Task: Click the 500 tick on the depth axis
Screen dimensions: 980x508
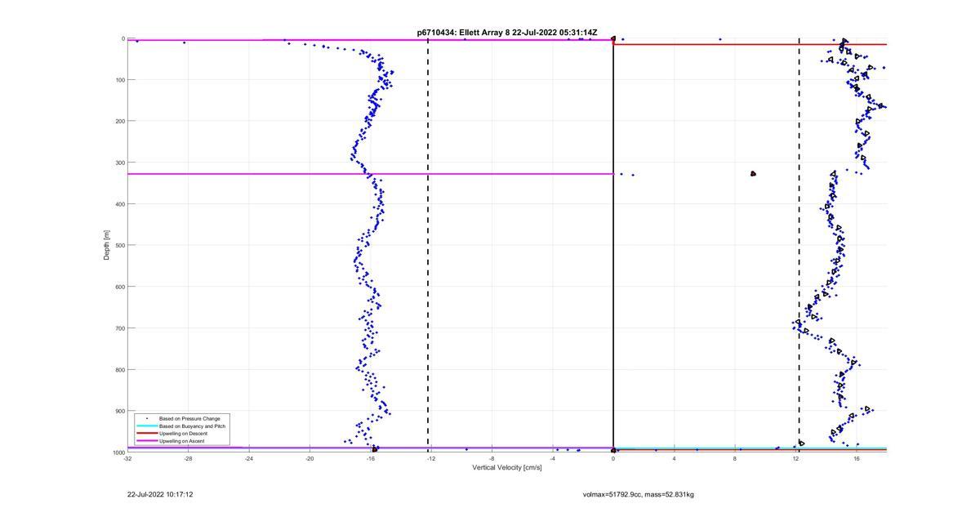Action: (x=118, y=245)
